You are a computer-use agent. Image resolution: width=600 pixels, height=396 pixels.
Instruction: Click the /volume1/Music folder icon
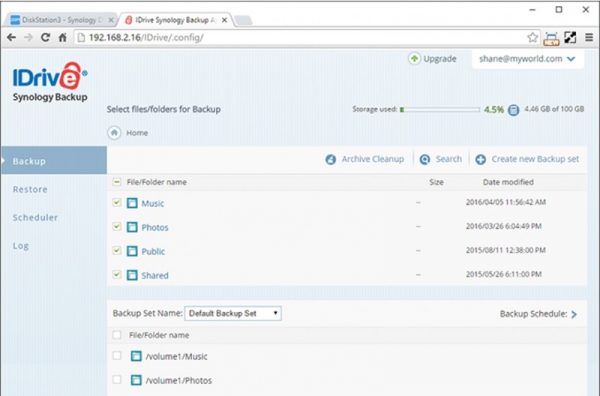[x=136, y=356]
